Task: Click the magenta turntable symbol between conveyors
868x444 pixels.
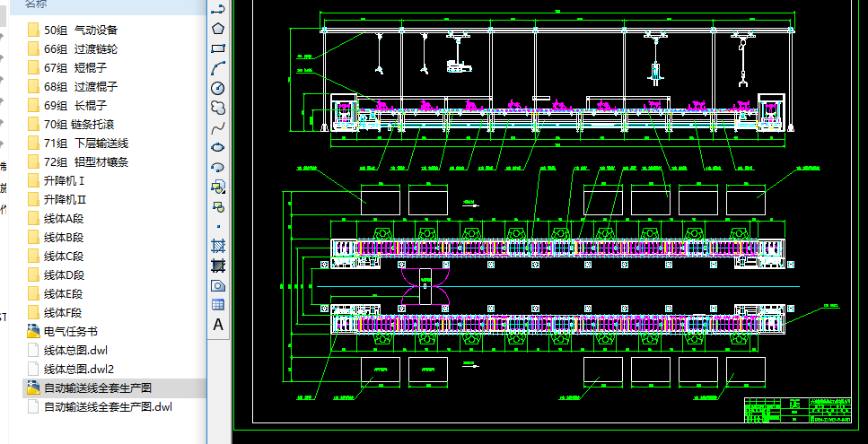Action: 425,286
